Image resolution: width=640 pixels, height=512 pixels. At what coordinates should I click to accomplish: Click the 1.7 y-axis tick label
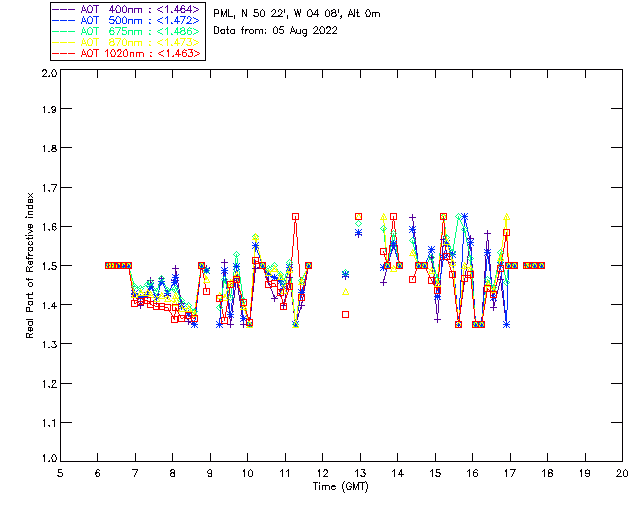48,189
